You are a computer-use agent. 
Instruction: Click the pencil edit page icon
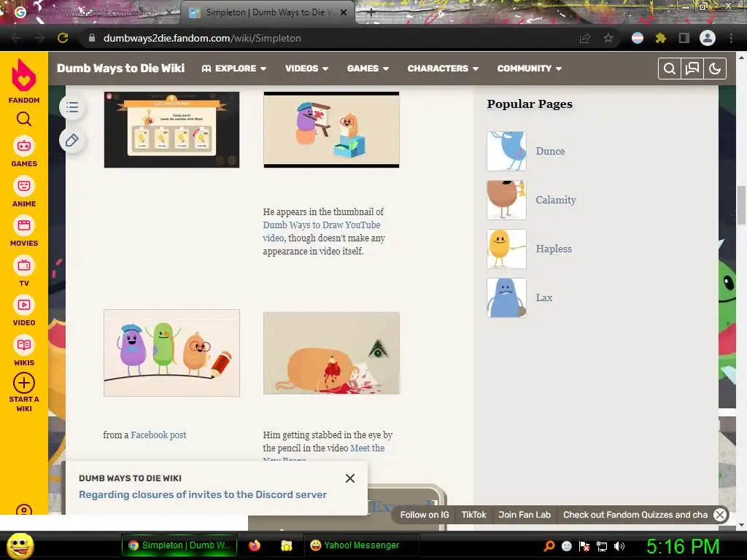click(x=72, y=141)
